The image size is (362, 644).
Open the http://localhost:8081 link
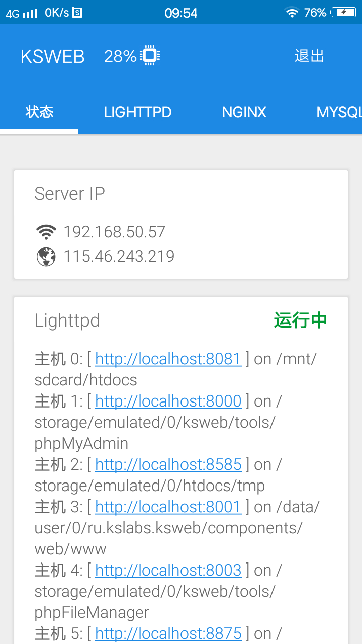[x=168, y=359]
